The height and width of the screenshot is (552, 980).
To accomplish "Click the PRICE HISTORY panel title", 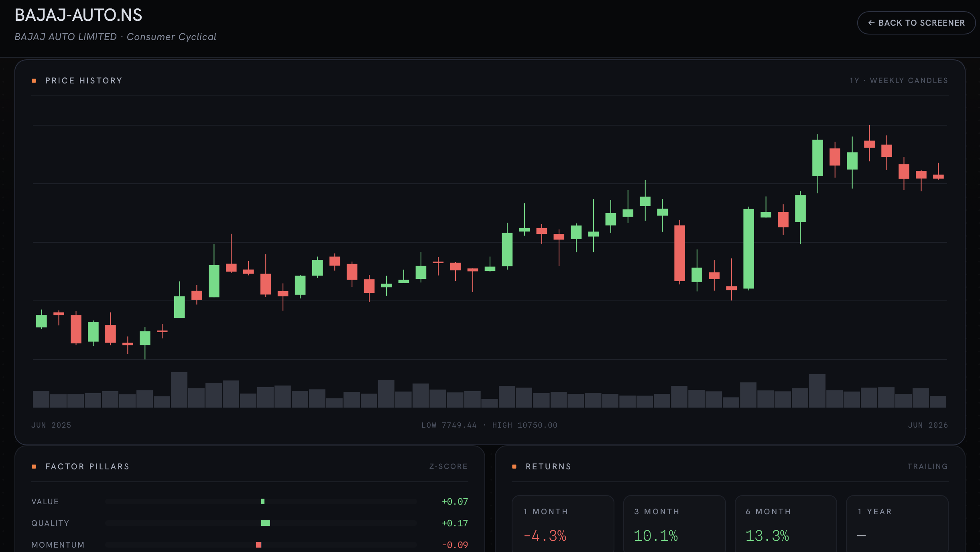I will pos(83,81).
